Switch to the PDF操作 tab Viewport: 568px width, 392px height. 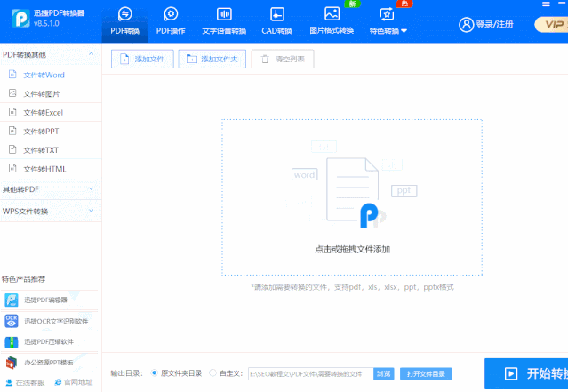coord(171,21)
